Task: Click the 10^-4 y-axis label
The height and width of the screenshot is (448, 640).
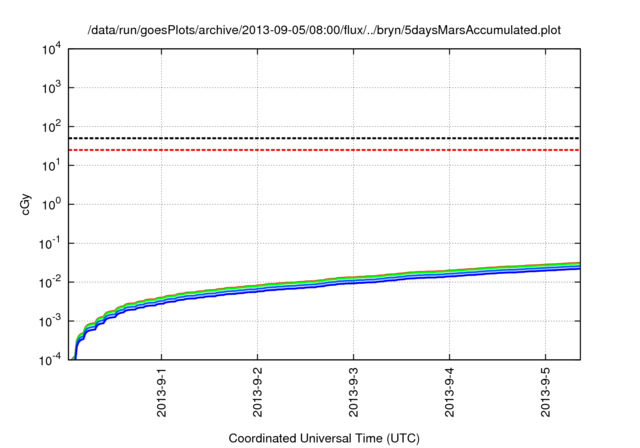Action: pos(50,359)
